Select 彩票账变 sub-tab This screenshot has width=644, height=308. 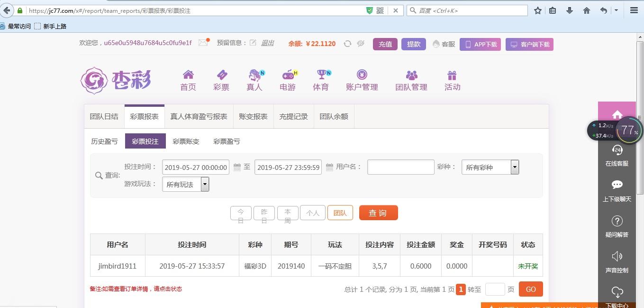point(186,141)
